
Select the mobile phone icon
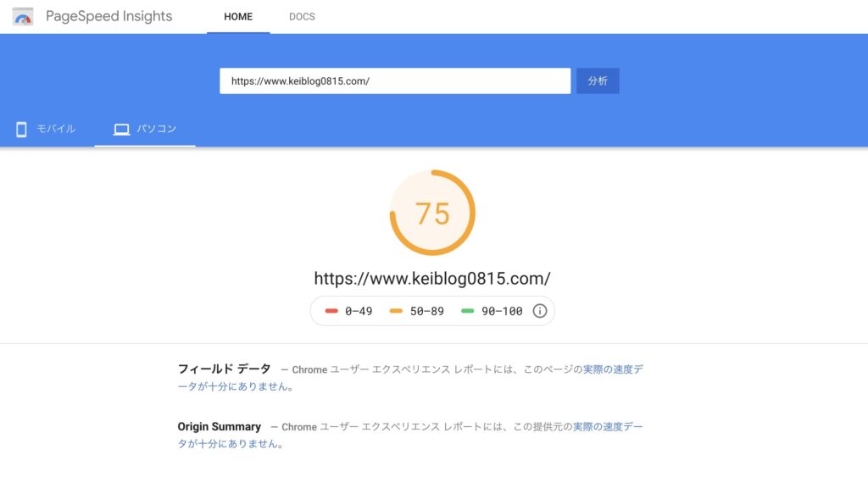click(21, 129)
